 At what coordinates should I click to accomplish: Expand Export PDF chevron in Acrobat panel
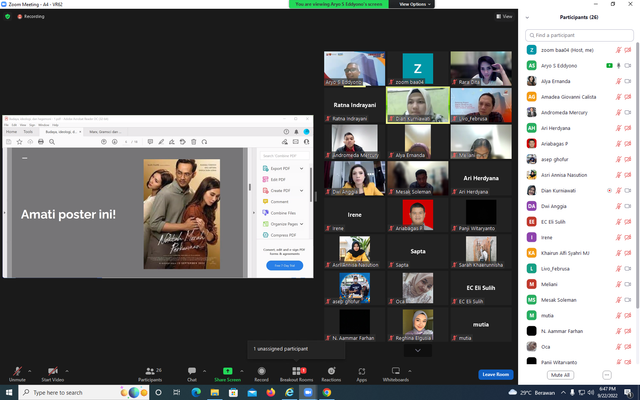coord(302,168)
